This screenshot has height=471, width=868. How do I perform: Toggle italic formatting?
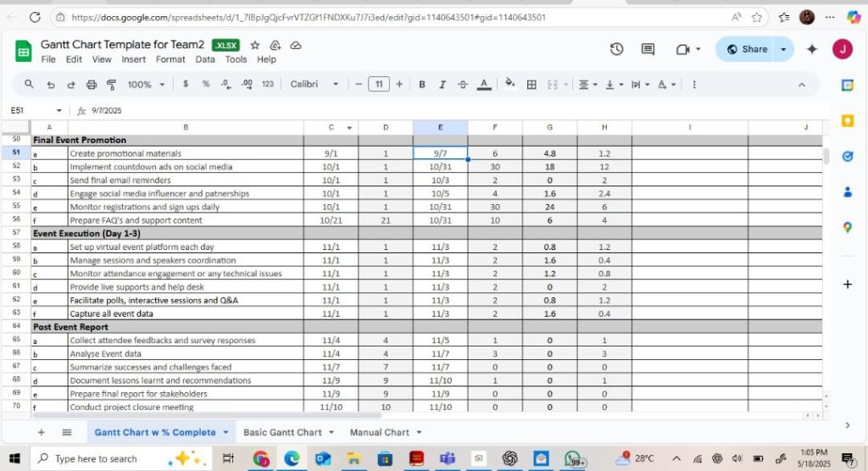pyautogui.click(x=442, y=85)
